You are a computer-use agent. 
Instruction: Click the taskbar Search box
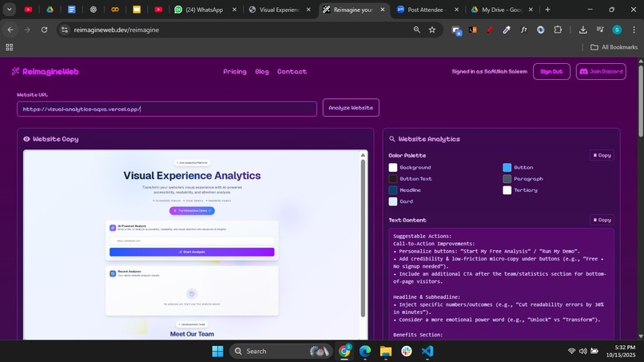pyautogui.click(x=280, y=352)
